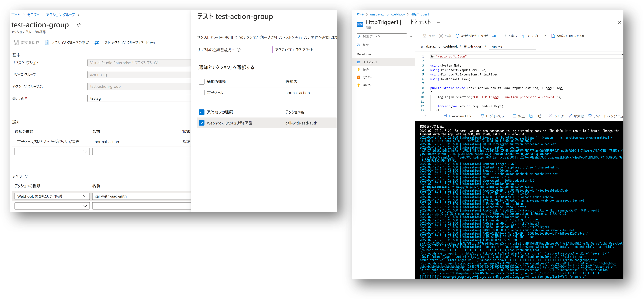
Task: Open the Webhook のセキュリティ保護 action type dropdown
Action: click(x=52, y=196)
